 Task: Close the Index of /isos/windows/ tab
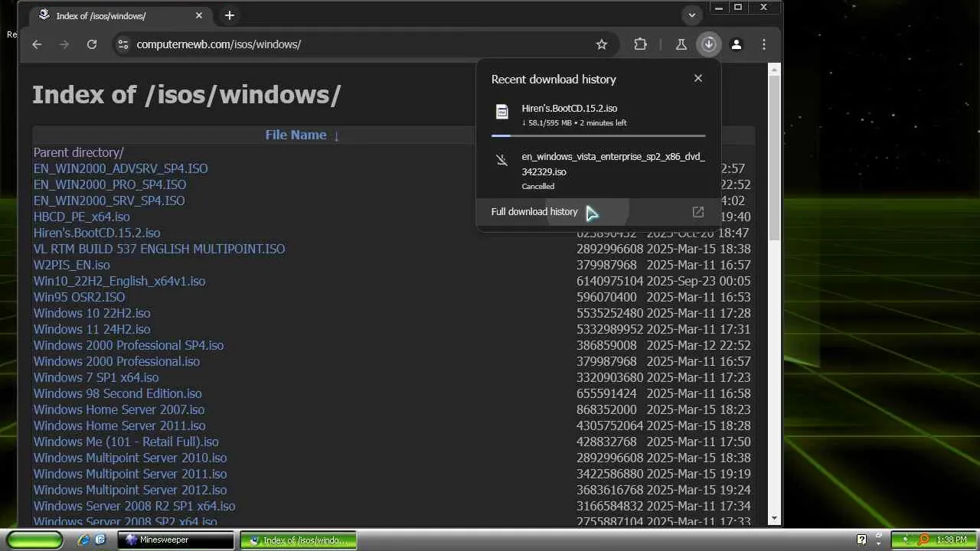click(x=199, y=15)
